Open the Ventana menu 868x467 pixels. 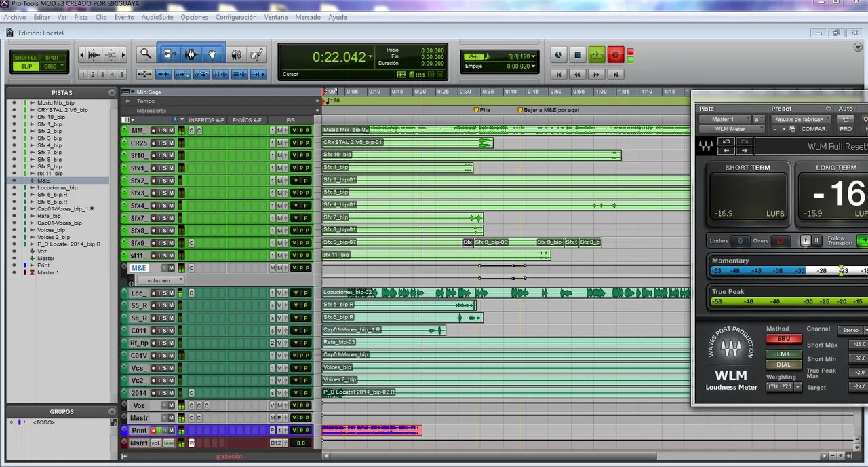(x=276, y=17)
